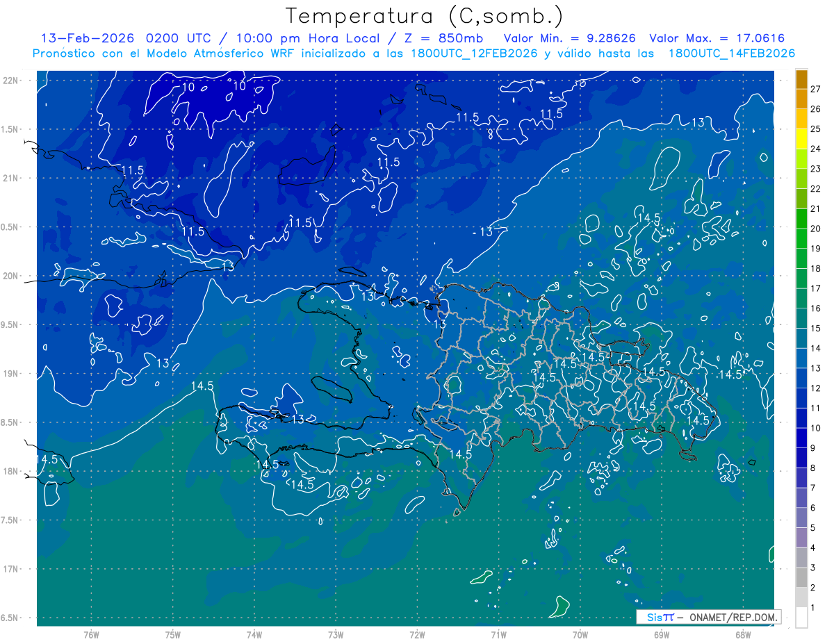Viewport: 834px width, 644px height.
Task: Pick the white swatch labeled 1
Action: [x=801, y=618]
